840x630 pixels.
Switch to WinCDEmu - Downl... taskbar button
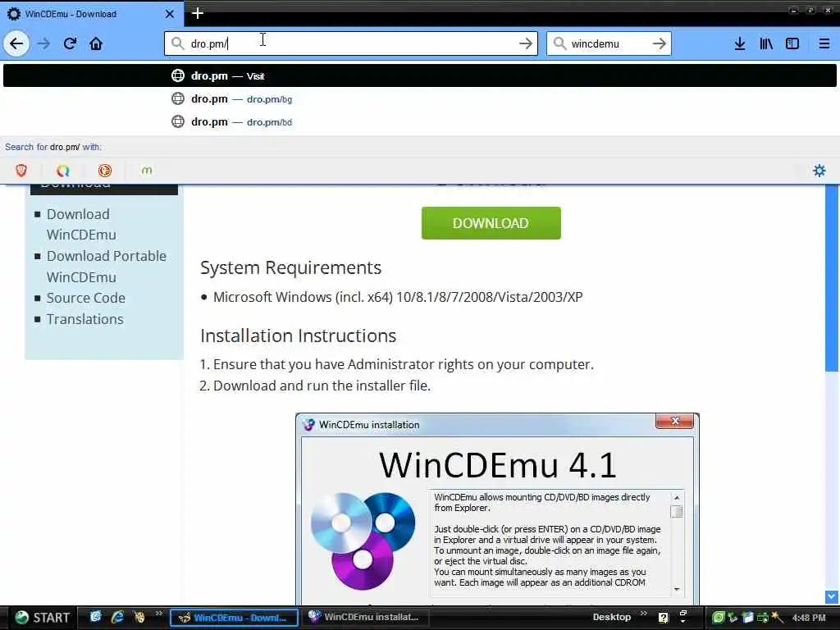[x=234, y=618]
